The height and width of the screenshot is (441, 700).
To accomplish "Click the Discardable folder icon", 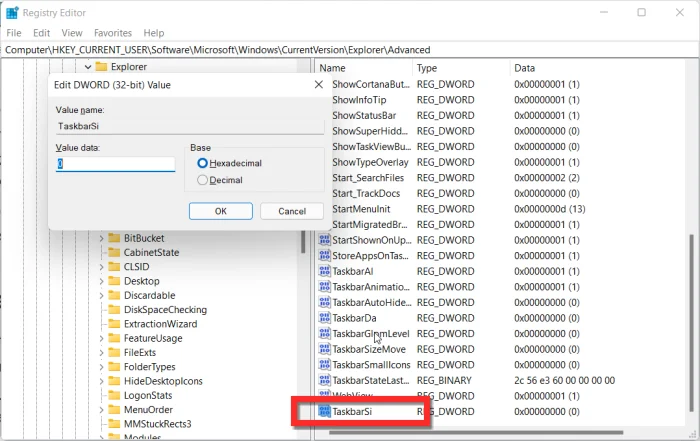I will pyautogui.click(x=114, y=295).
